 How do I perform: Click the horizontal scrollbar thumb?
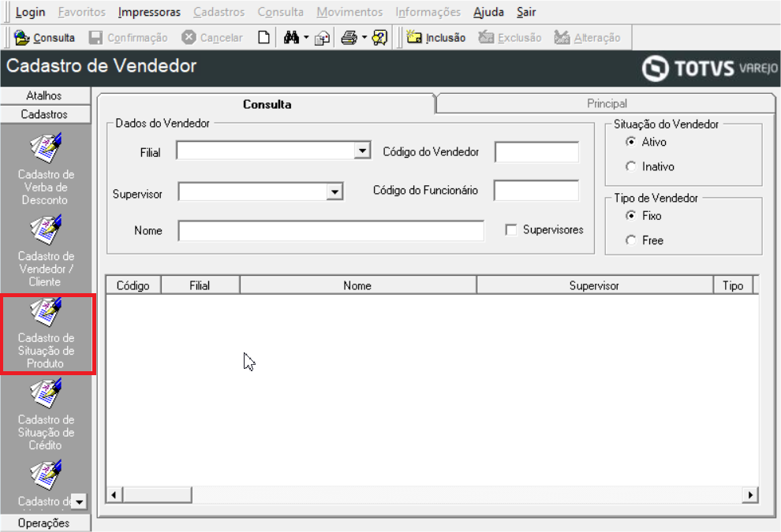[x=158, y=495]
